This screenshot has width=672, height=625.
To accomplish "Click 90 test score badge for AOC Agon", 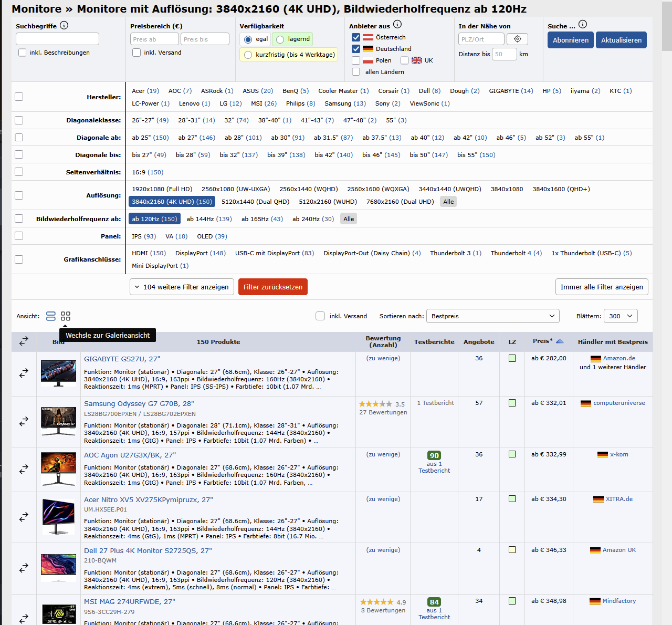I will (434, 455).
